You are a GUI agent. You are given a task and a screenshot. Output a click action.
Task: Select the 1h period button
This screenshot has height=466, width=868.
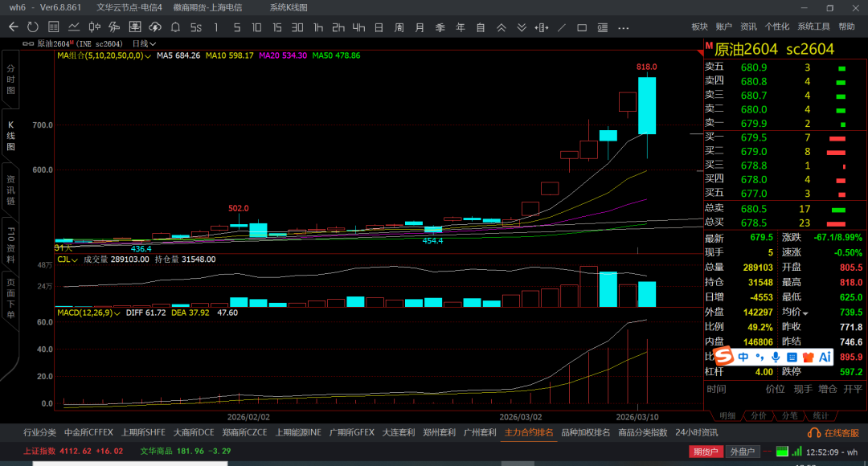(317, 27)
